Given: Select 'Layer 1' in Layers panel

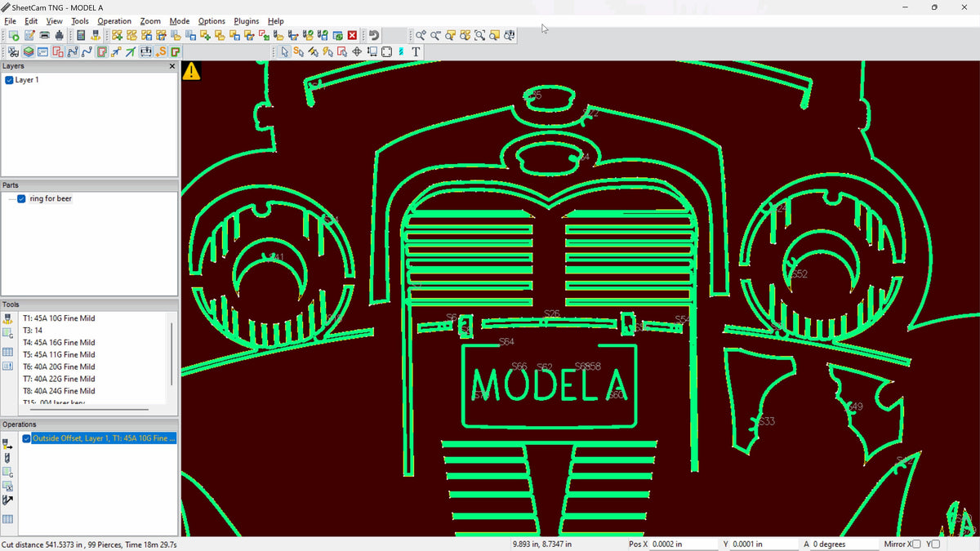Looking at the screenshot, I should (27, 80).
